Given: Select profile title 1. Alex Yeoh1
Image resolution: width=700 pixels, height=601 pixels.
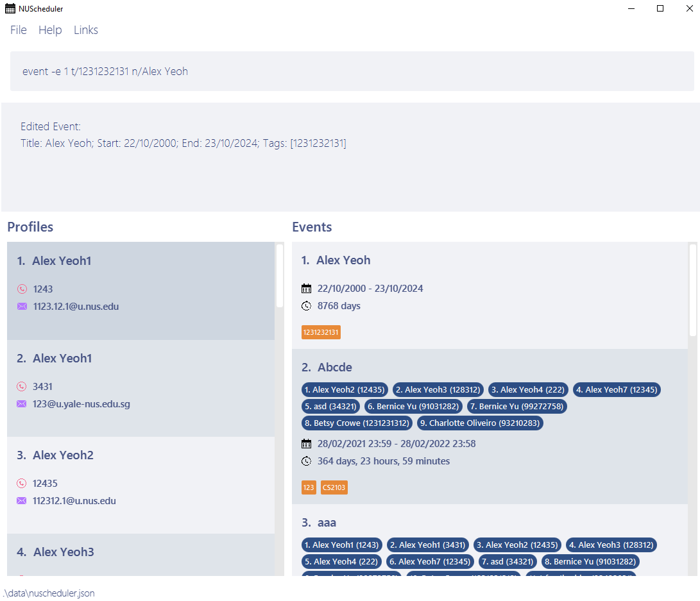Looking at the screenshot, I should click(x=54, y=261).
